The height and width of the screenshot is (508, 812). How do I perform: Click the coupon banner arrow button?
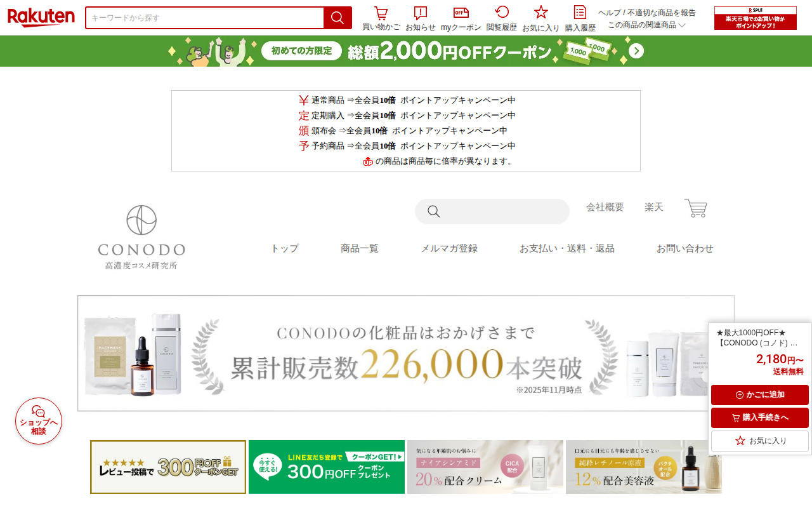(636, 51)
